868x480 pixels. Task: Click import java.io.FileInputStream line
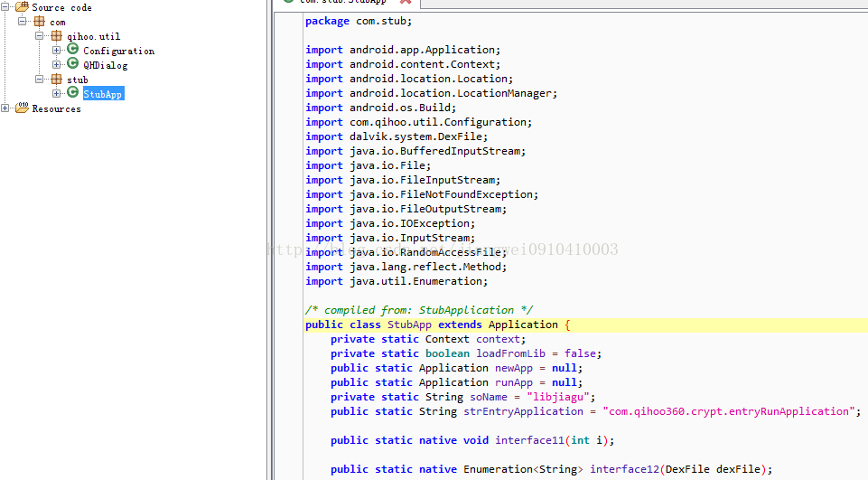[403, 180]
